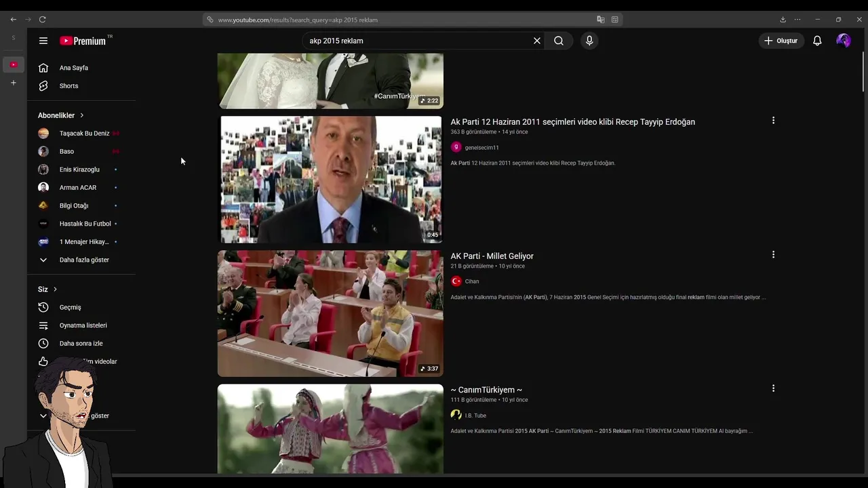The image size is (868, 488).
Task: Open the notifications bell
Action: pos(817,41)
